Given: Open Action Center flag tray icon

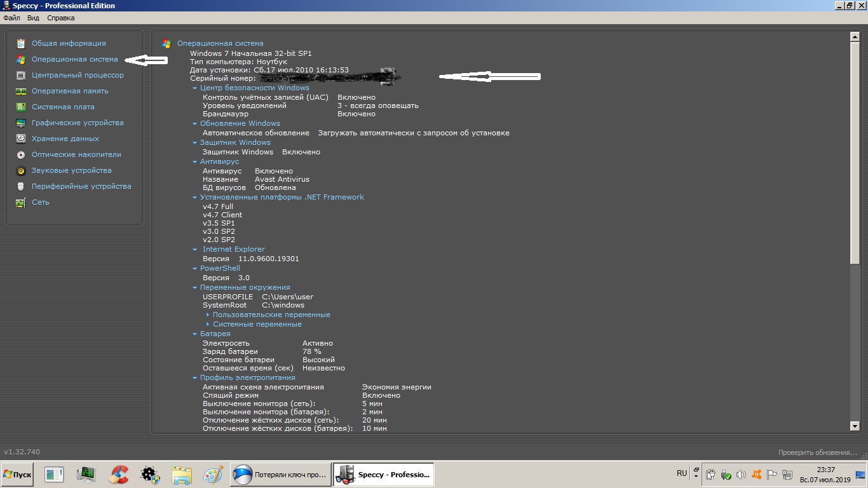Looking at the screenshot, I should coord(772,475).
